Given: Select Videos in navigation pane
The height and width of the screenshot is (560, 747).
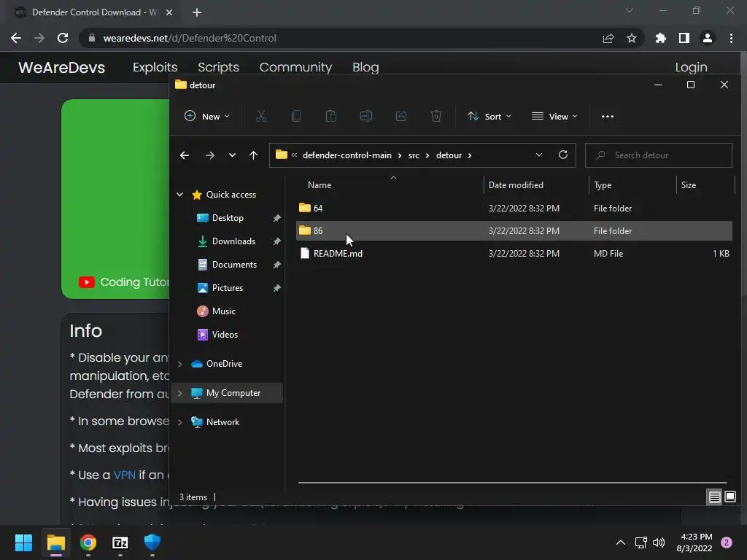Looking at the screenshot, I should click(x=225, y=334).
